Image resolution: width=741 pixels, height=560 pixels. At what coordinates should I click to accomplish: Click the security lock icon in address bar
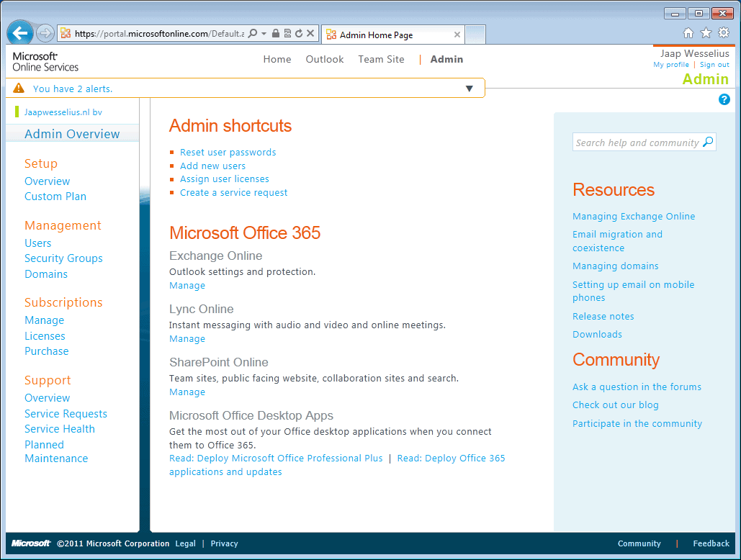pyautogui.click(x=276, y=34)
